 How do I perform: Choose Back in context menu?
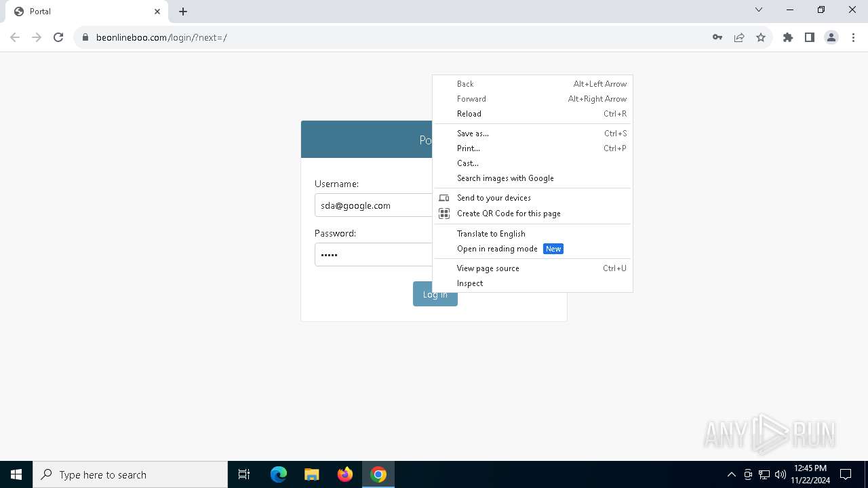(x=532, y=84)
